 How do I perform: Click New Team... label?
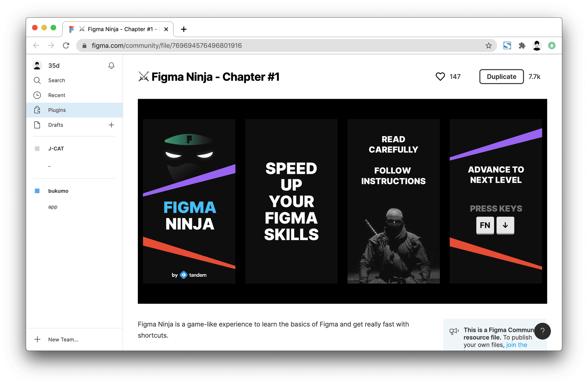(63, 340)
